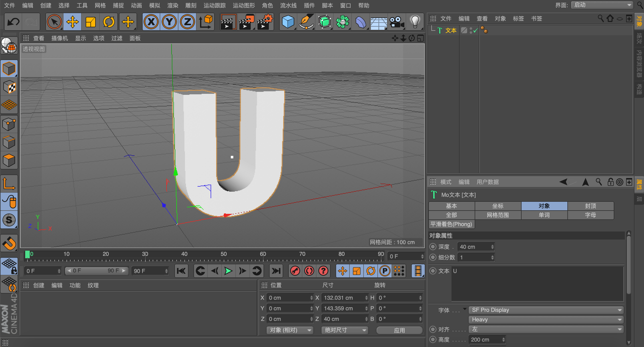Image resolution: width=644 pixels, height=347 pixels.
Task: Open the 运动图形 menu
Action: [243, 5]
